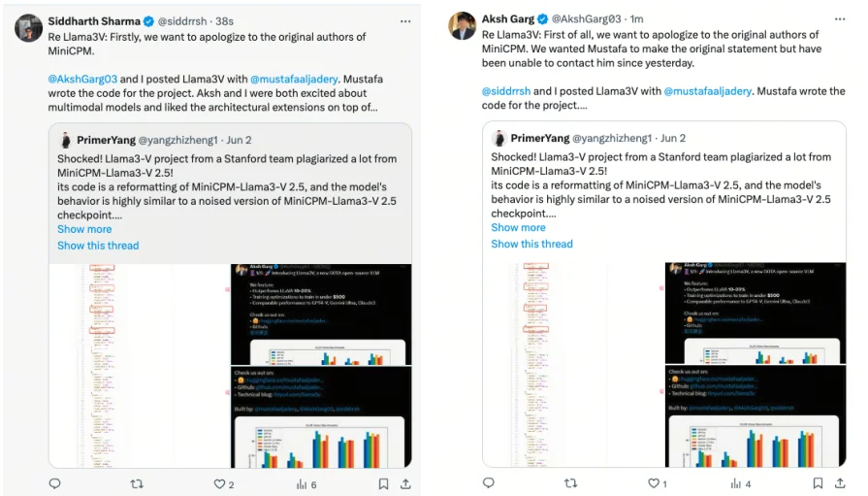Screen dimensions: 868x496
Task: Toggle like on Aksh Garg's tweet
Action: 653,482
